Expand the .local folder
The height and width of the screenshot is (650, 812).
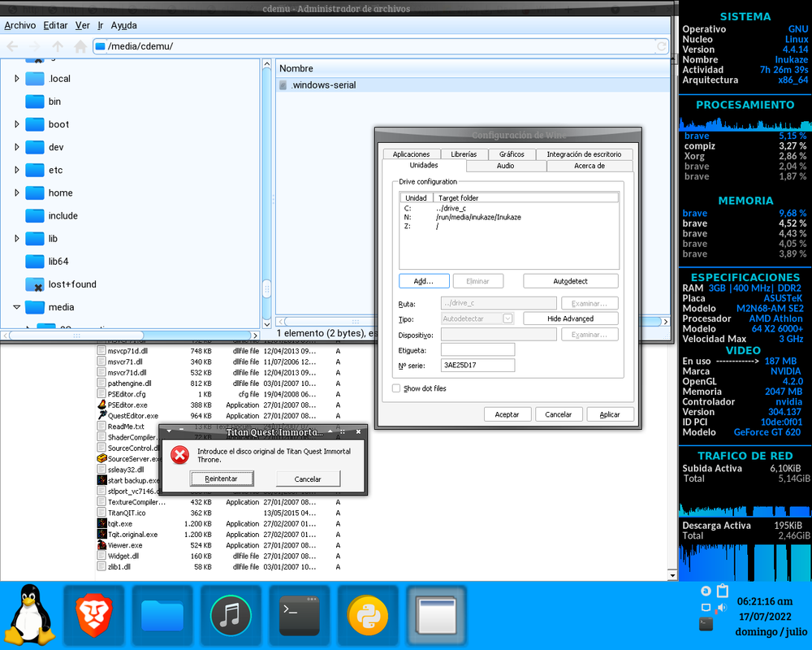pyautogui.click(x=16, y=78)
